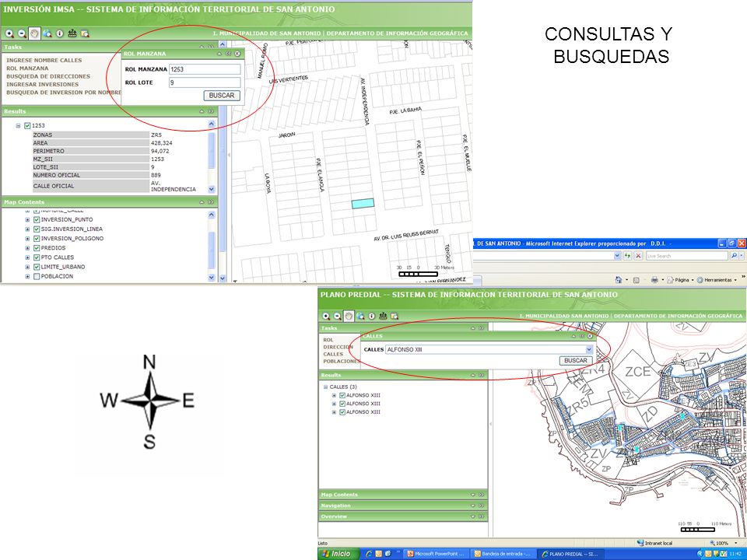
Task: Close the ROL MANZANA floating panel
Action: click(x=237, y=54)
